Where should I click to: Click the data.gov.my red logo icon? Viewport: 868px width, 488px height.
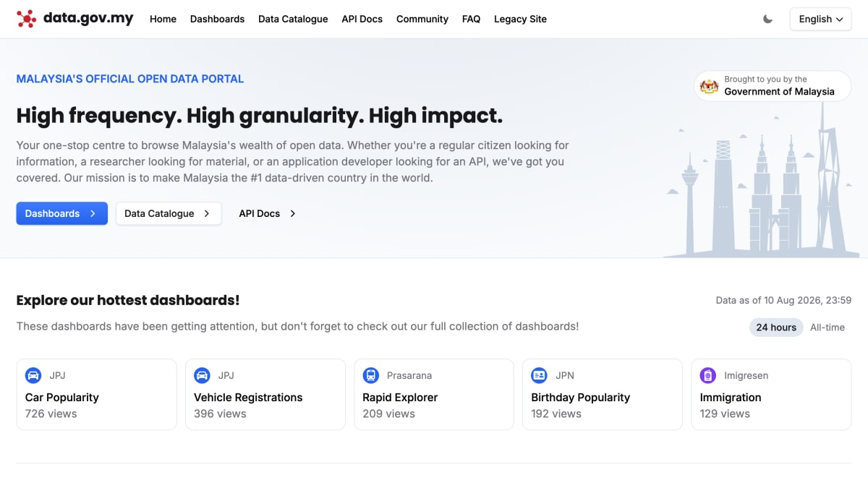tap(26, 19)
